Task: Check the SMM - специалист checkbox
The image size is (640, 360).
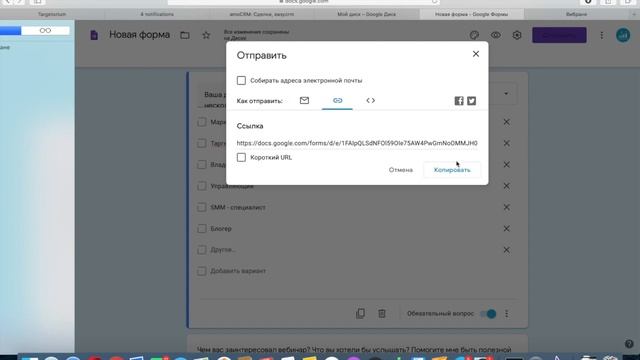Action: click(202, 207)
